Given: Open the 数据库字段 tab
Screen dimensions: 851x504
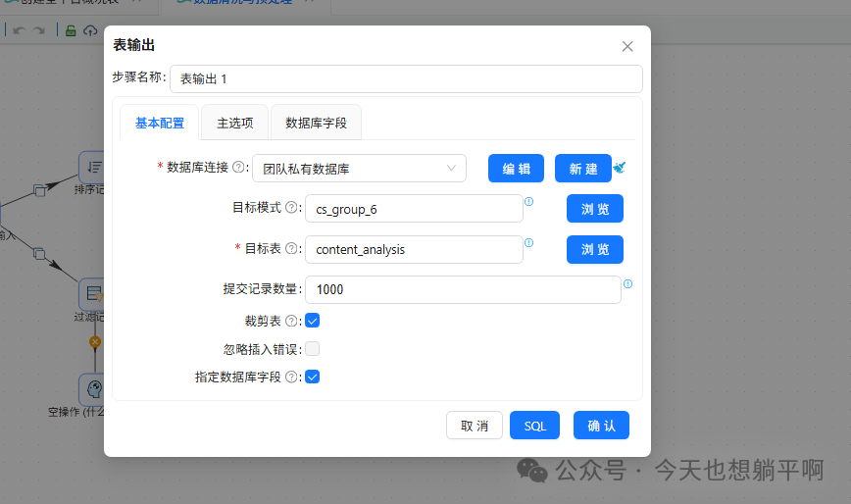Looking at the screenshot, I should (x=316, y=124).
